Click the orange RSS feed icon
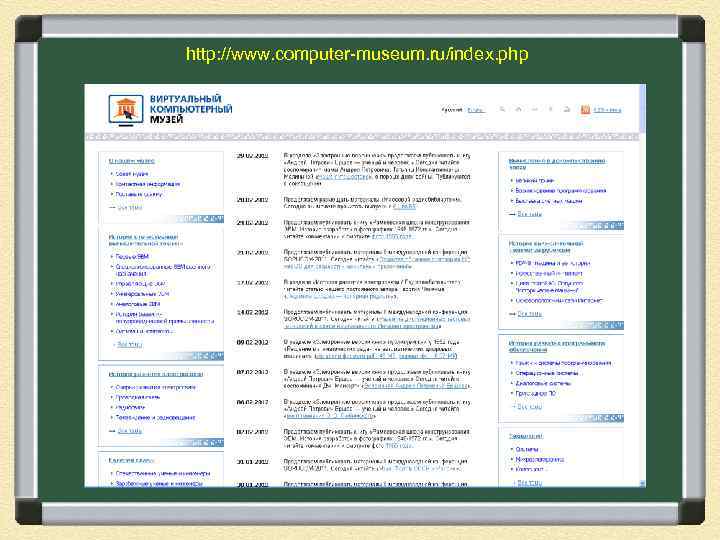 [585, 110]
